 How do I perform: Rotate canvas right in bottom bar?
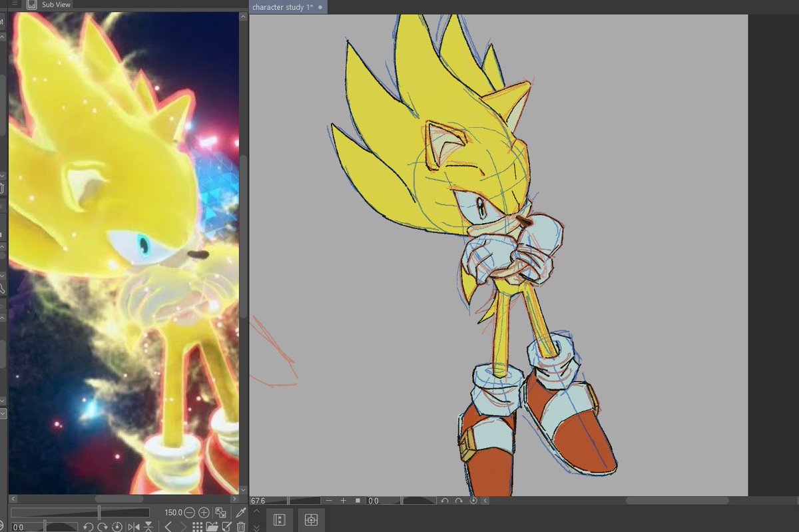459,501
